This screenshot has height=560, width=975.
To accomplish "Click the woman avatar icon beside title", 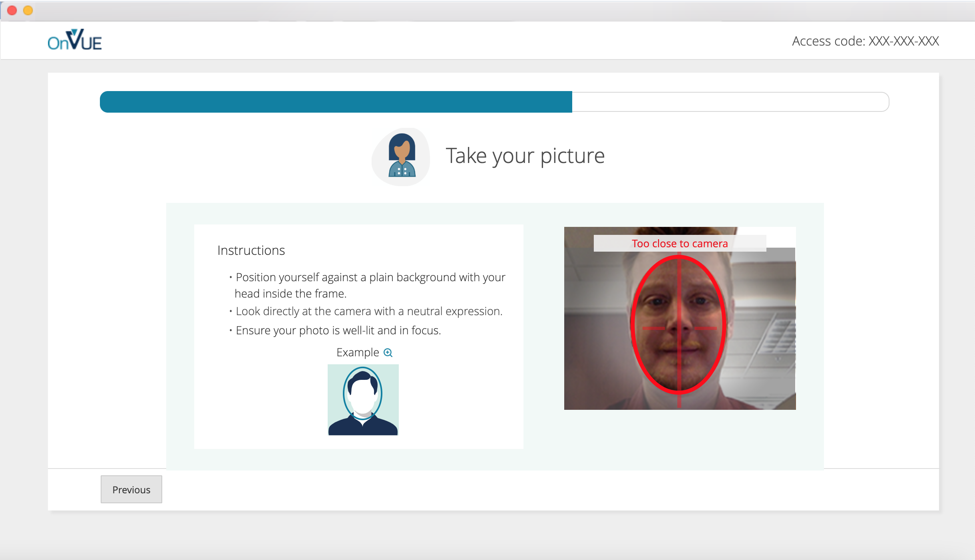I will pos(401,157).
